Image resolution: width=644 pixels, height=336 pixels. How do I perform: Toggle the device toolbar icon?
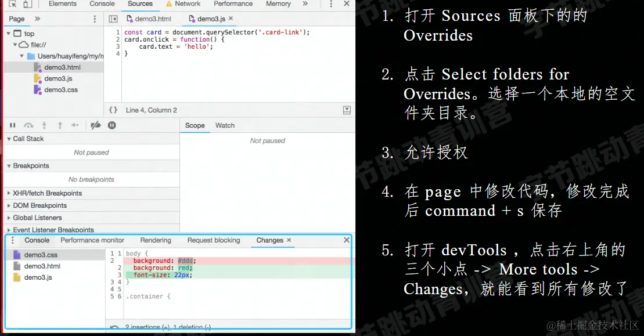pyautogui.click(x=27, y=3)
